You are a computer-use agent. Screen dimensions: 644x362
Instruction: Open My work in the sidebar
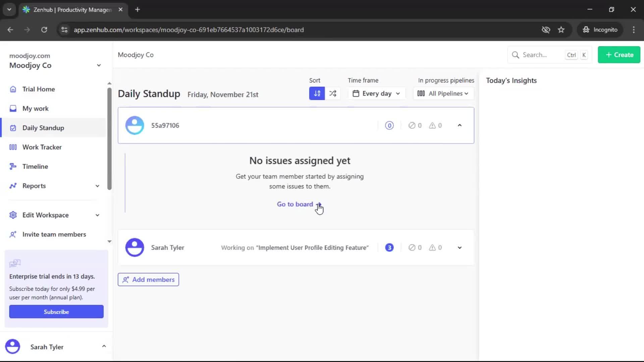click(35, 108)
